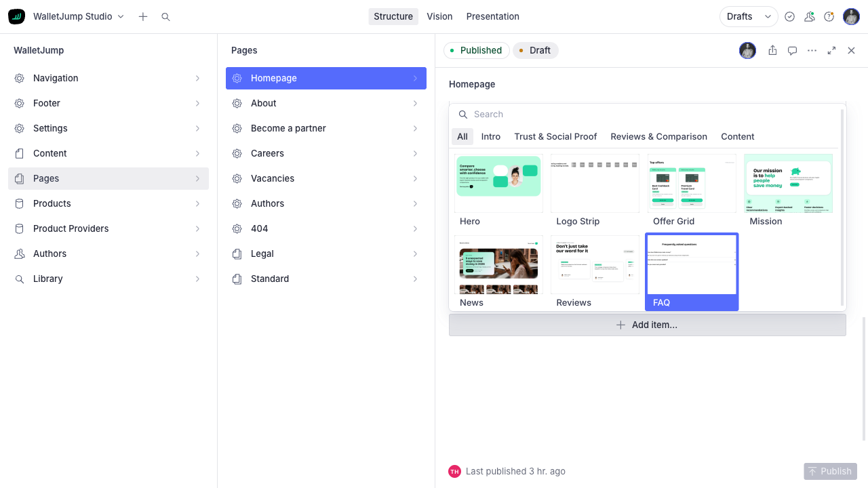Click the Standard document icon

(x=237, y=279)
